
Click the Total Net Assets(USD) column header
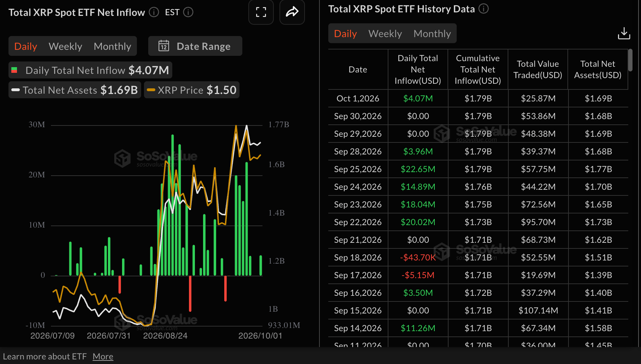598,70
